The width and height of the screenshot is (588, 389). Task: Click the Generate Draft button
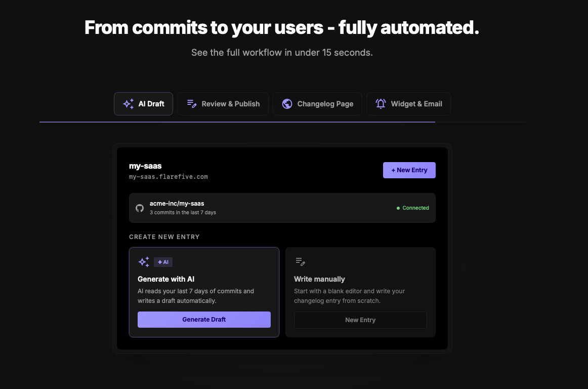pyautogui.click(x=204, y=320)
